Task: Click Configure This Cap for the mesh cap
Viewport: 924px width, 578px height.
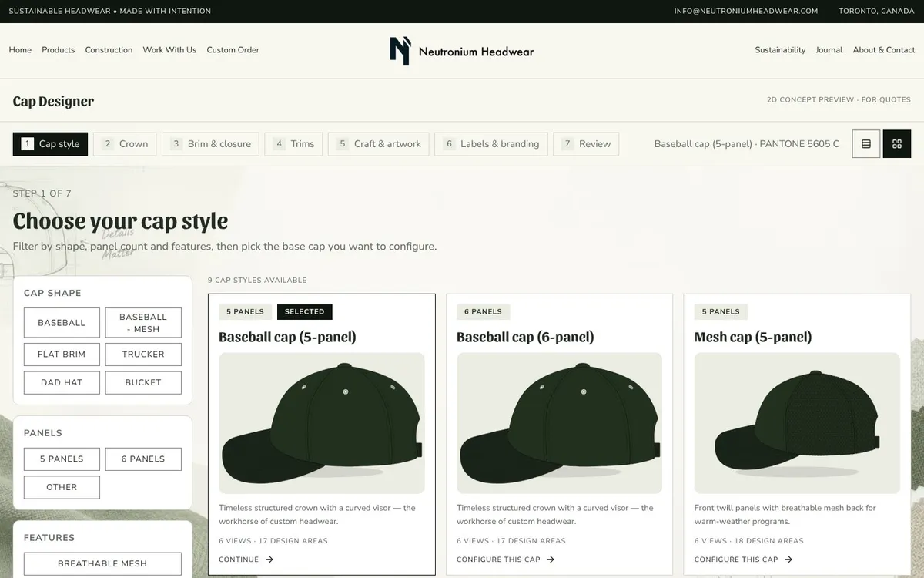Action: pos(744,560)
